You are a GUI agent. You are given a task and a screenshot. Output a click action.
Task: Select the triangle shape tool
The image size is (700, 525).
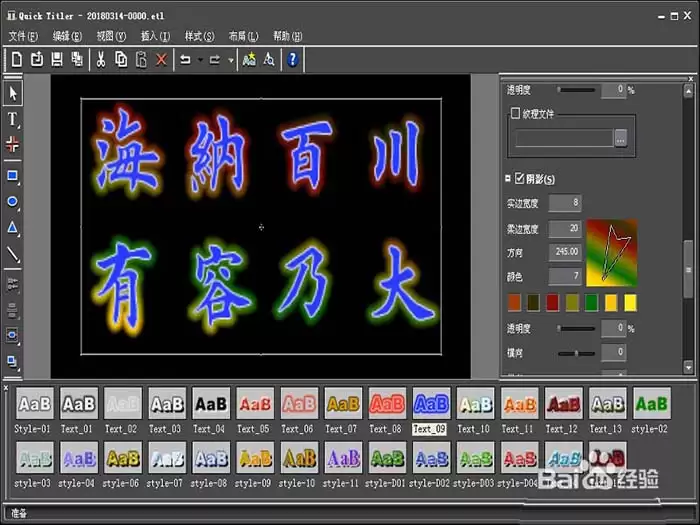pos(12,228)
